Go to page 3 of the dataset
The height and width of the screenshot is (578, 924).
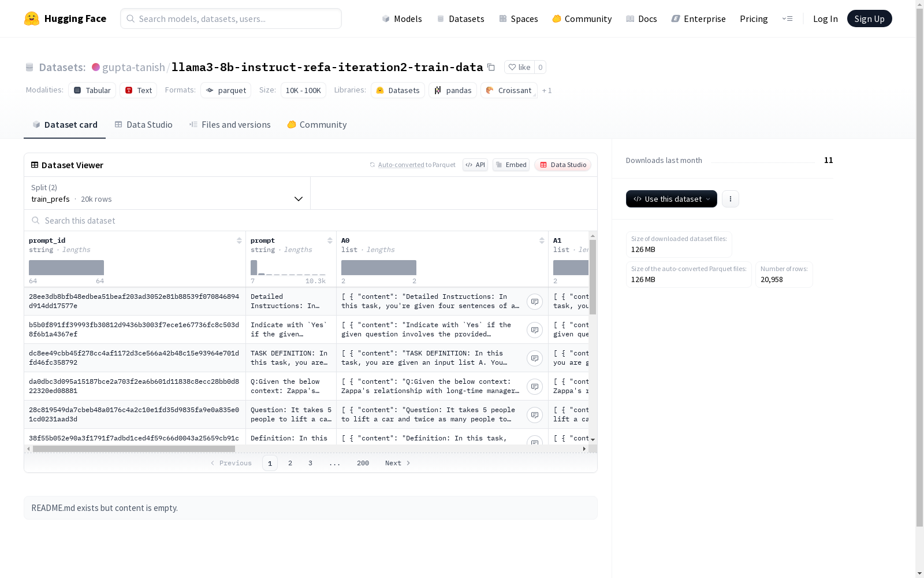pyautogui.click(x=310, y=463)
